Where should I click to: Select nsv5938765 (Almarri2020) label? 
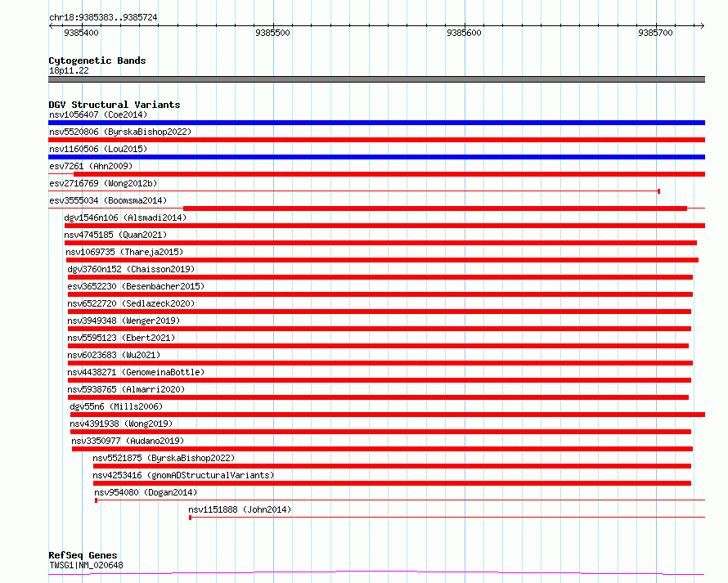pos(126,389)
